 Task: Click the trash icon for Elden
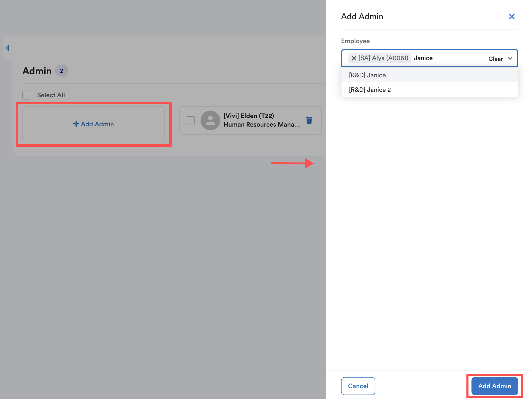pos(309,120)
